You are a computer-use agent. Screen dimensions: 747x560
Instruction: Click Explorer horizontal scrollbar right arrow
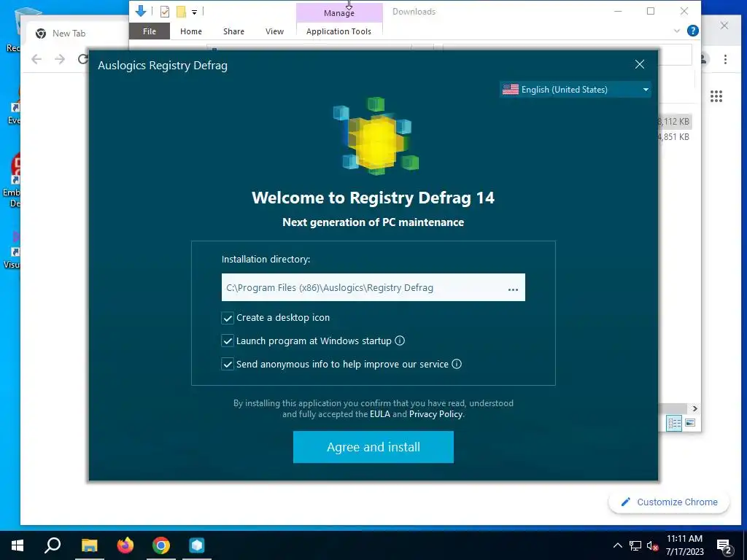694,408
